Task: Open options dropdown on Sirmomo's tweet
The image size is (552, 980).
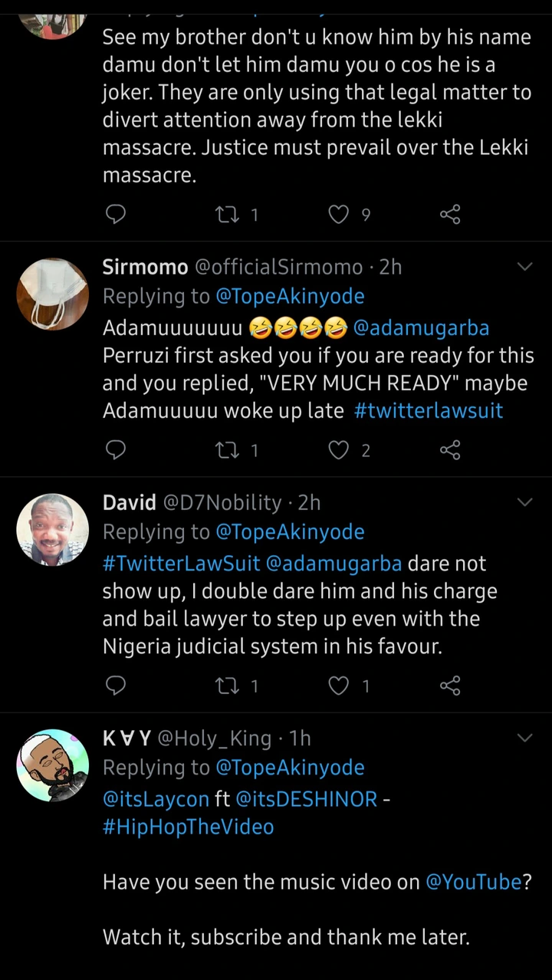Action: pyautogui.click(x=525, y=267)
